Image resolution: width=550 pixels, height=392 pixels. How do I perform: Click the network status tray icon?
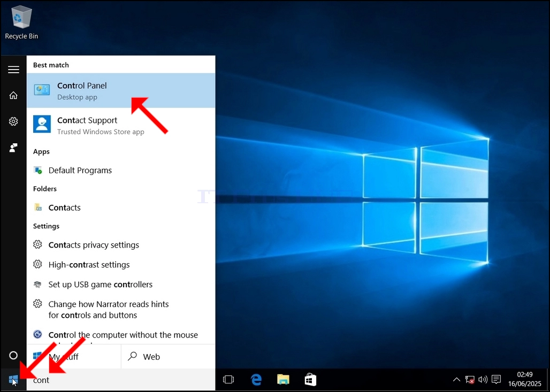point(470,379)
